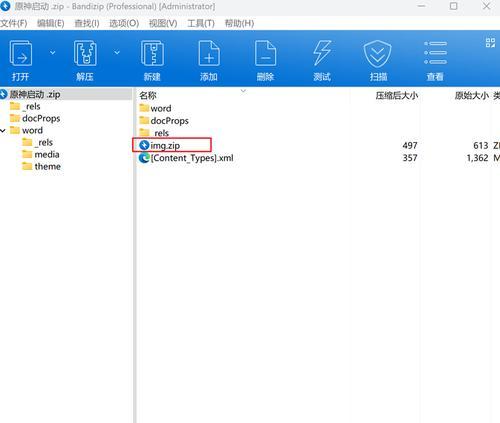The width and height of the screenshot is (500, 423).
Task: Expand the dropdown arrow beside Extract (解压)
Action: pos(117,52)
